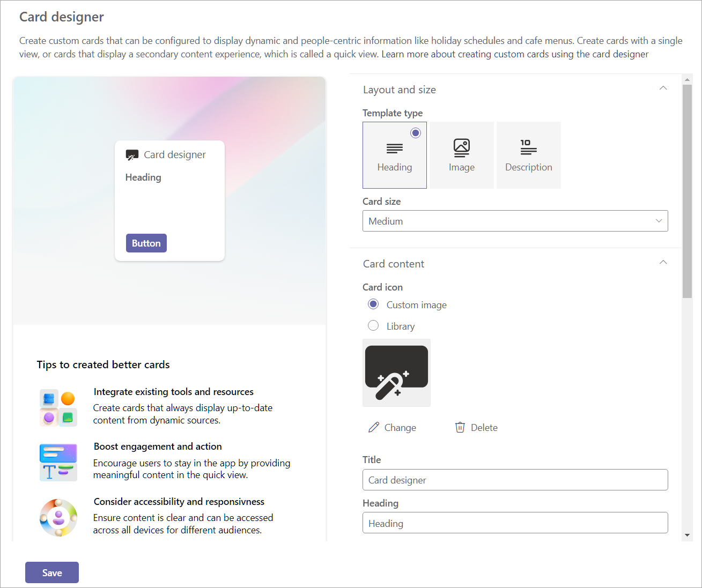Click the accessibility and responsiveness tip icon
The width and height of the screenshot is (702, 588).
tap(58, 518)
